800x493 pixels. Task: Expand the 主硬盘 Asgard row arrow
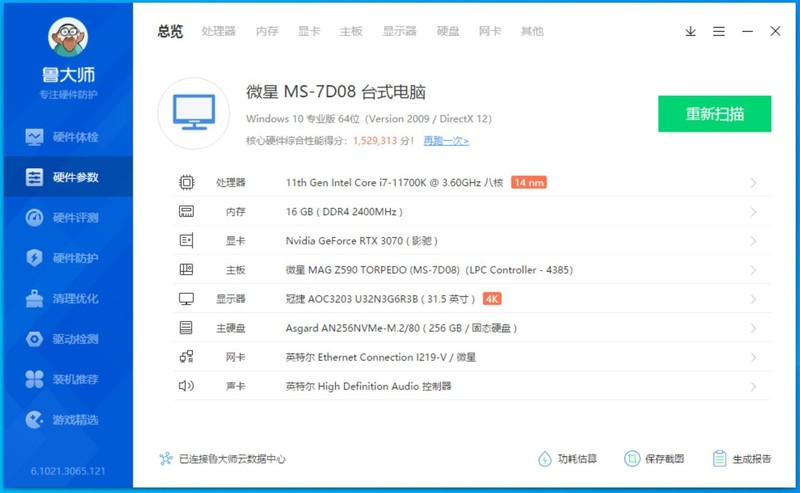(x=753, y=328)
